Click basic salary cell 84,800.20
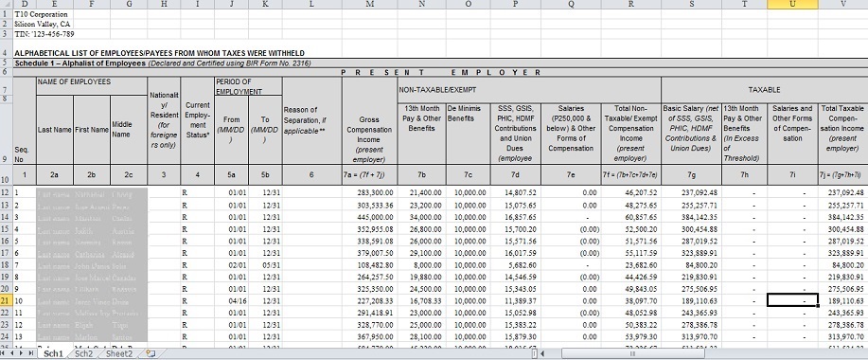The image size is (868, 360). [x=691, y=264]
